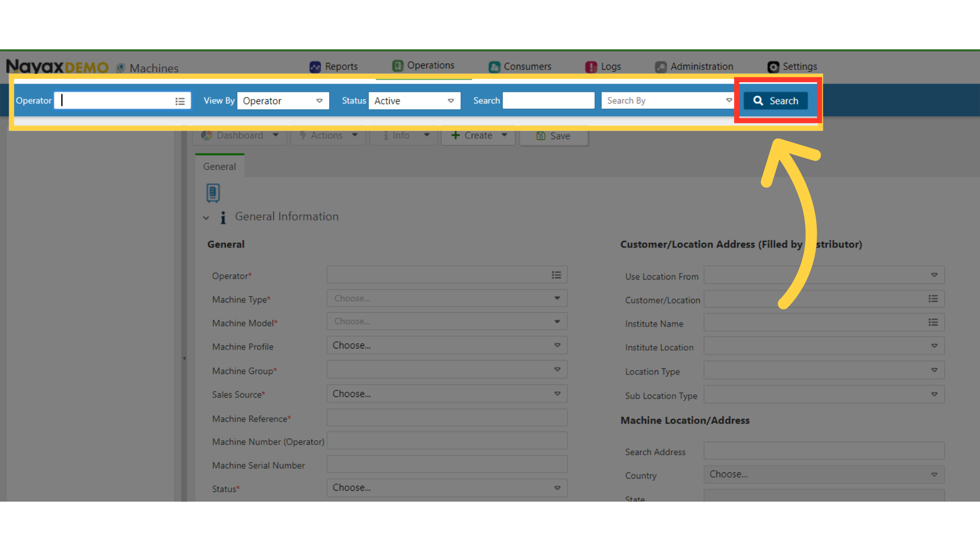Click the Administration wrench icon
Image resolution: width=980 pixels, height=551 pixels.
click(661, 67)
